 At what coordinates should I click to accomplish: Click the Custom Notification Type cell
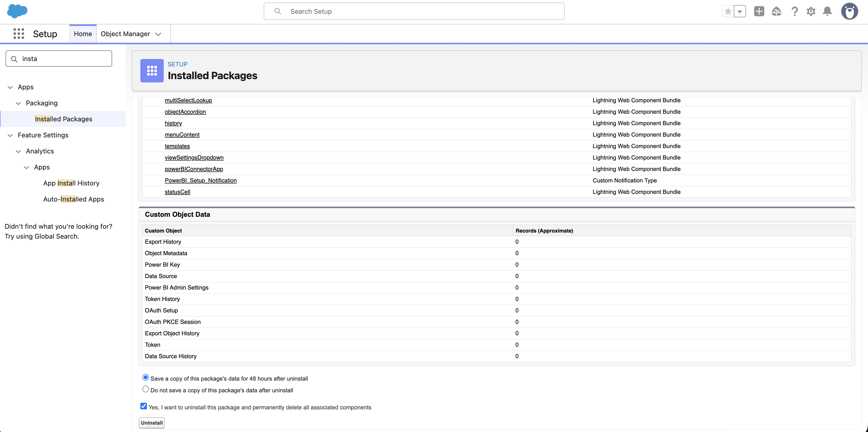(x=624, y=181)
